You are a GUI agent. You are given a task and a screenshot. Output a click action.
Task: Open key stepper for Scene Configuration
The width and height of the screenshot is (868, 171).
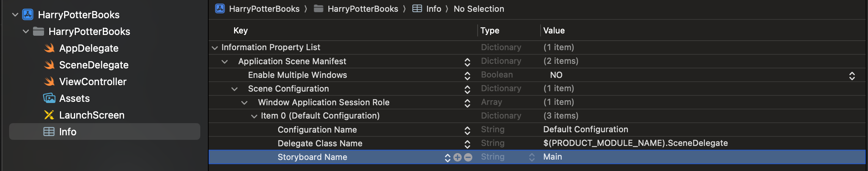coord(467,89)
